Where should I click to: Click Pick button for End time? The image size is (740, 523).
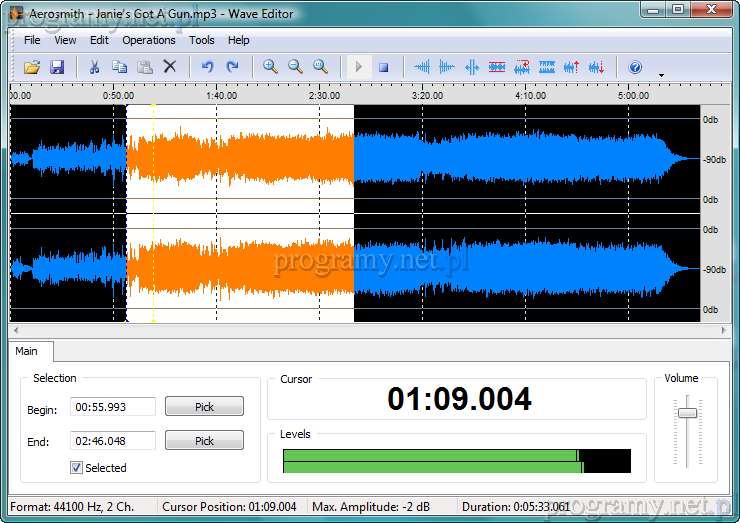click(x=204, y=441)
